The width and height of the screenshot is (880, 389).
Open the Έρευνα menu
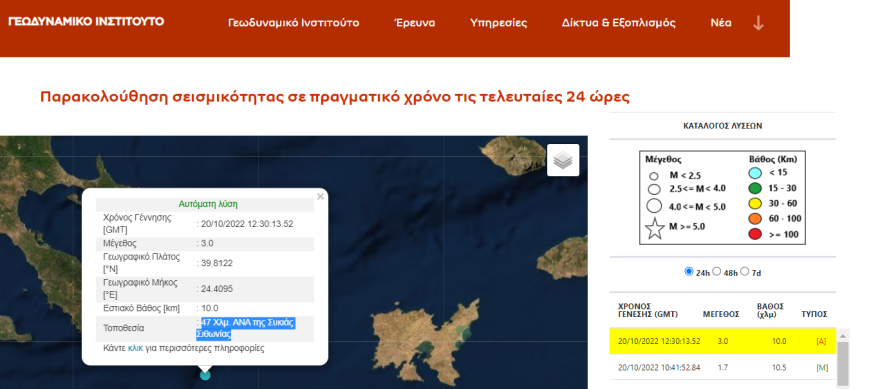coord(414,23)
